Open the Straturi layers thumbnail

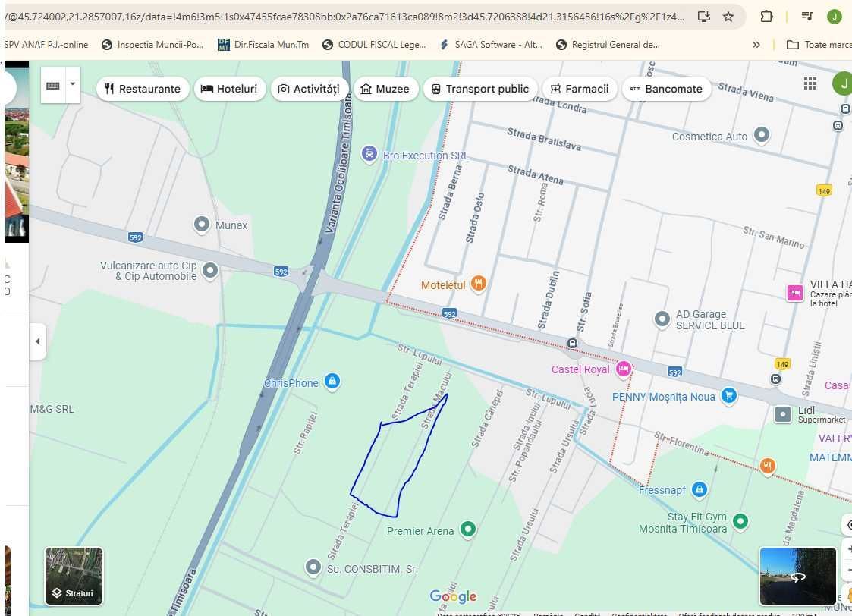click(74, 576)
